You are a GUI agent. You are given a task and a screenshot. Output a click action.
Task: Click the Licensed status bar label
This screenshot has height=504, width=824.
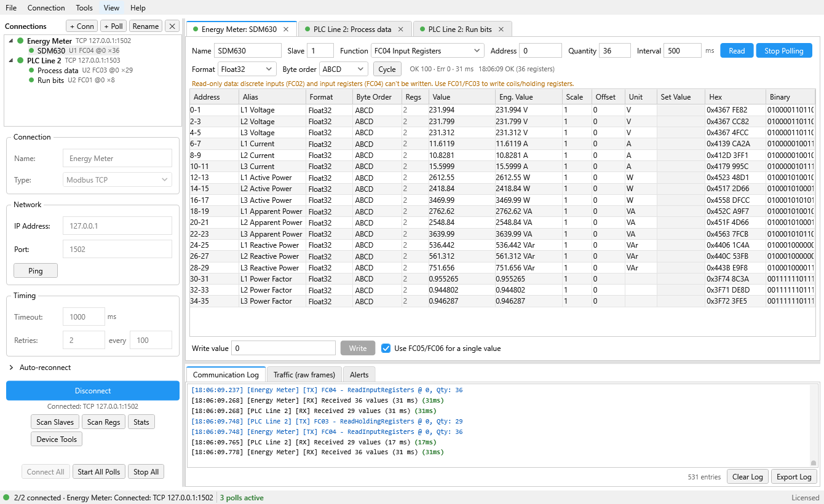pos(805,498)
